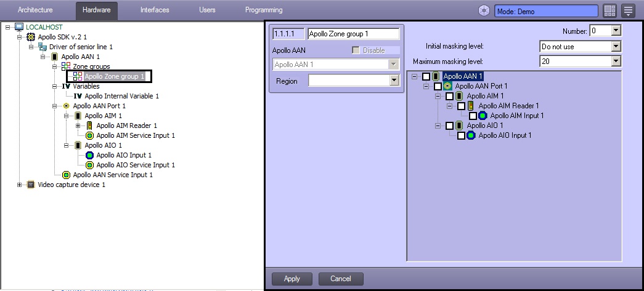Click the Apollo AAN 1 chip icon in the left tree

[54, 57]
